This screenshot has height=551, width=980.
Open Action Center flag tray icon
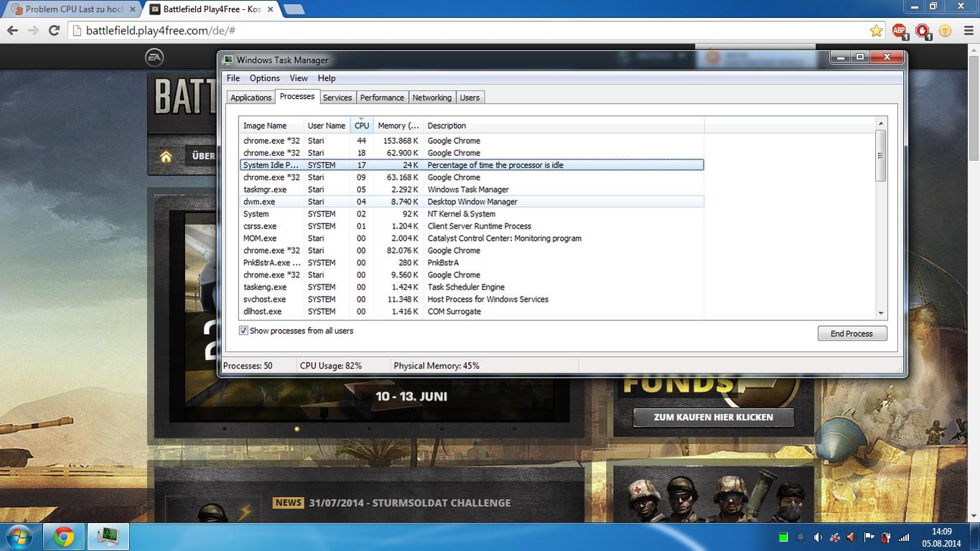pyautogui.click(x=869, y=537)
